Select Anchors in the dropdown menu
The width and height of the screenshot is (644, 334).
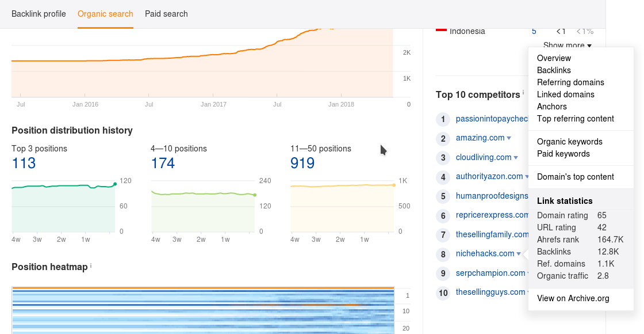tap(551, 106)
